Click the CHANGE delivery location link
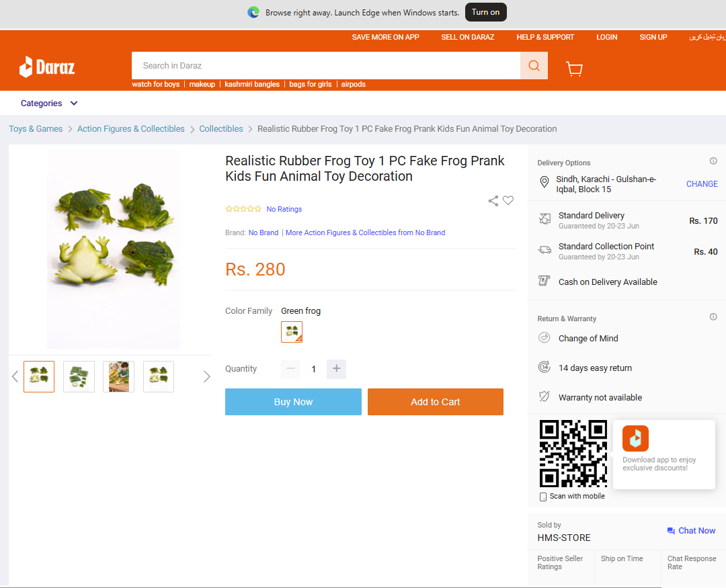The width and height of the screenshot is (726, 588). pyautogui.click(x=702, y=184)
